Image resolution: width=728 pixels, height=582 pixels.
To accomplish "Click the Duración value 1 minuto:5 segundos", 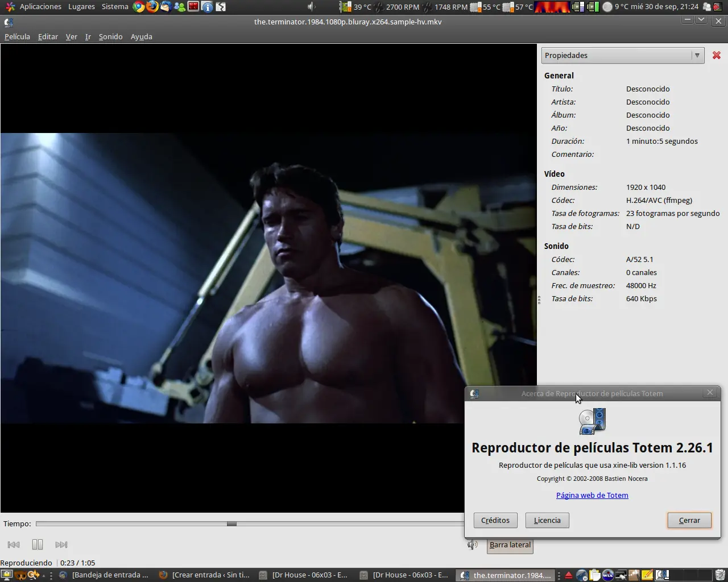I will pos(661,141).
